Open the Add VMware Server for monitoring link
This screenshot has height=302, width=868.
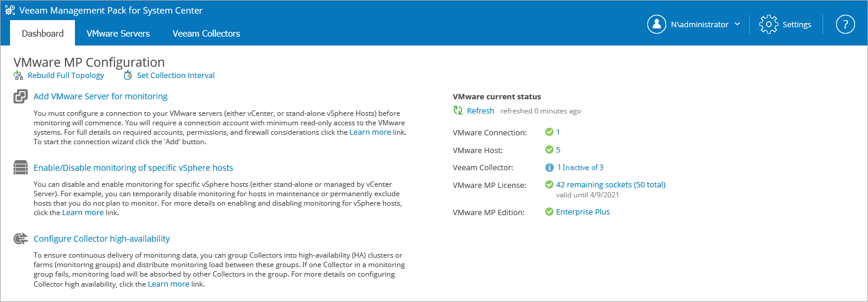point(100,96)
